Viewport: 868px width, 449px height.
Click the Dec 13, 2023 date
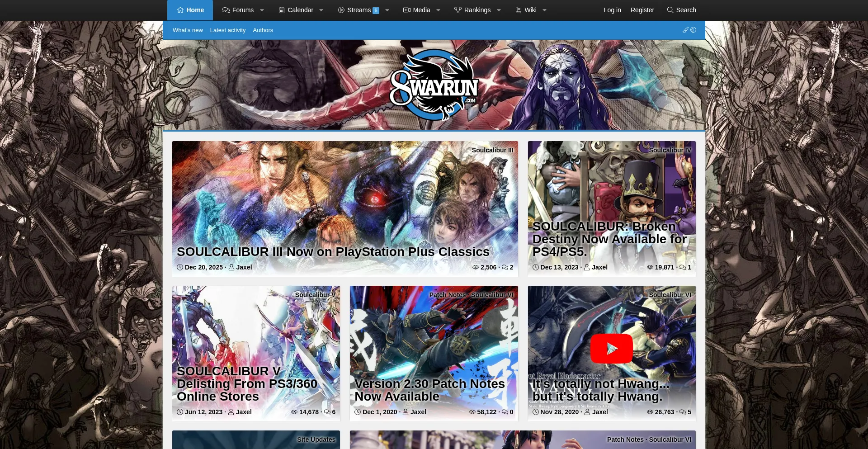click(x=559, y=267)
